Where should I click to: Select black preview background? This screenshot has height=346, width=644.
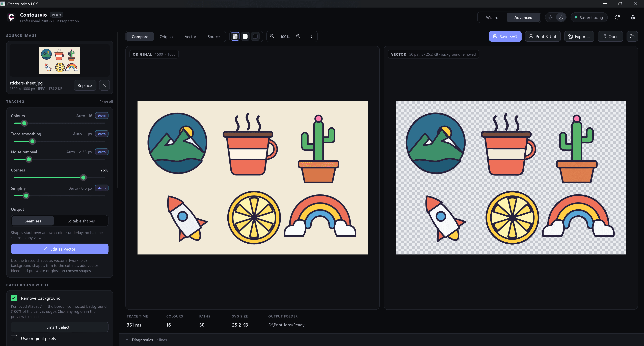pos(255,37)
